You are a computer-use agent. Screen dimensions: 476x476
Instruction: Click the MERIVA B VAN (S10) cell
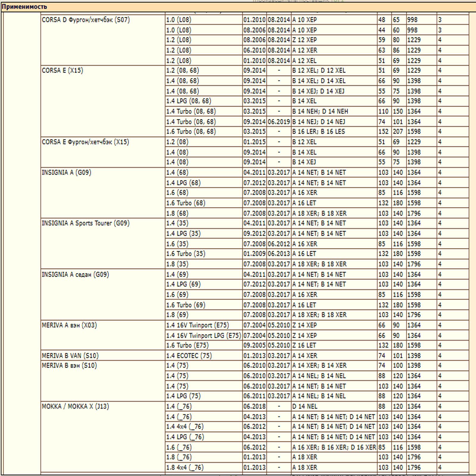(x=70, y=356)
